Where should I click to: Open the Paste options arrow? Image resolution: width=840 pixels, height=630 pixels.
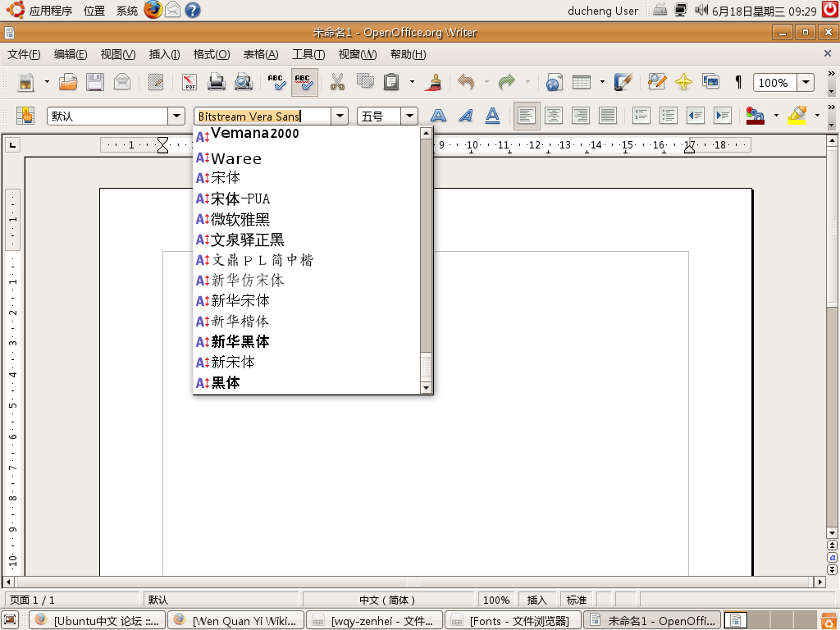pos(412,83)
